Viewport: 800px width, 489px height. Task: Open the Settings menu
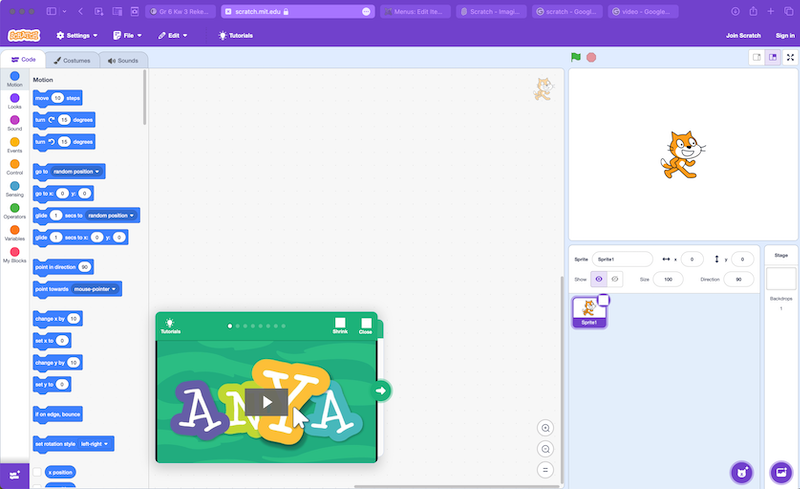tap(77, 35)
